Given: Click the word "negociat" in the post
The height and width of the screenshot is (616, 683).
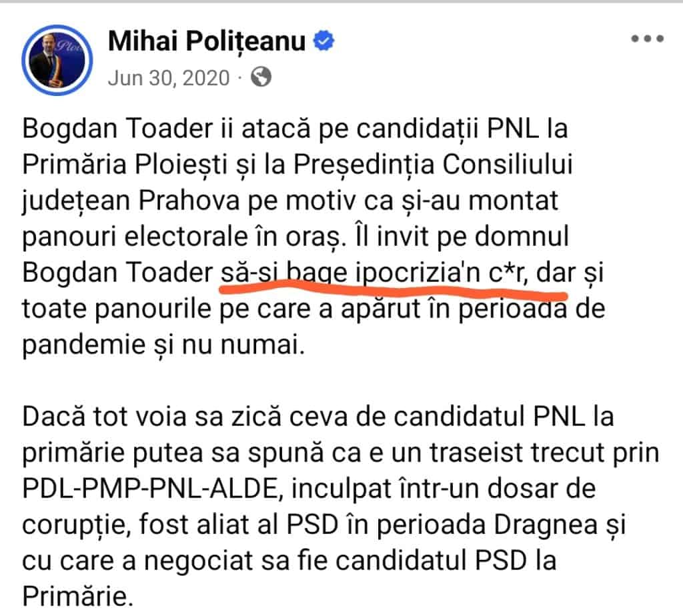Looking at the screenshot, I should 236,561.
